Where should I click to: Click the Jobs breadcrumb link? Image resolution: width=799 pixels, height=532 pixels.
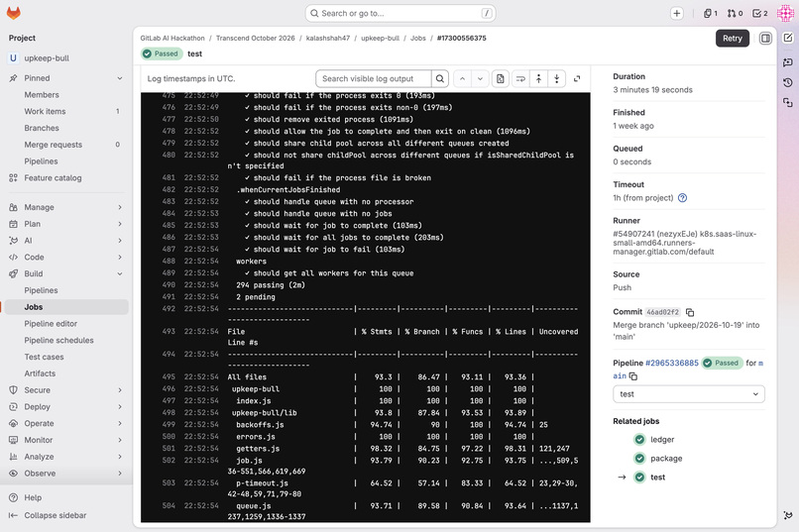coord(418,39)
